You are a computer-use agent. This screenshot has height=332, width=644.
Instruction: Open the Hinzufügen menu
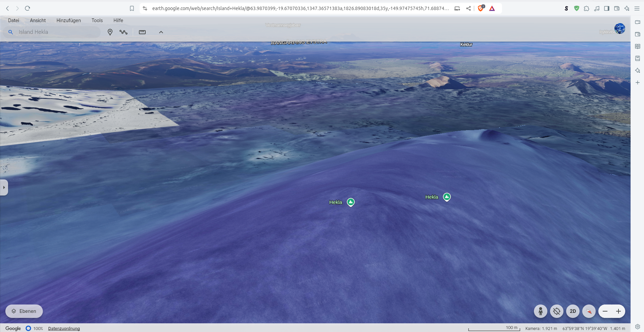pyautogui.click(x=68, y=20)
